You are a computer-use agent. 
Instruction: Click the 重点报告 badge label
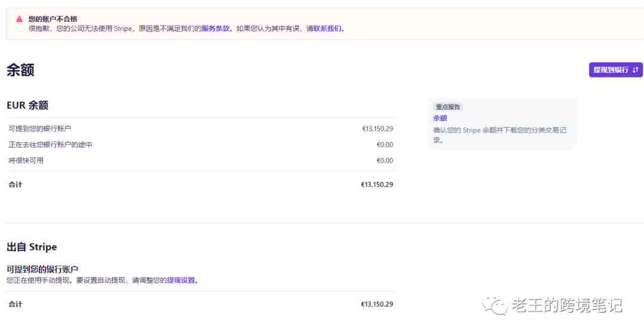click(x=448, y=107)
